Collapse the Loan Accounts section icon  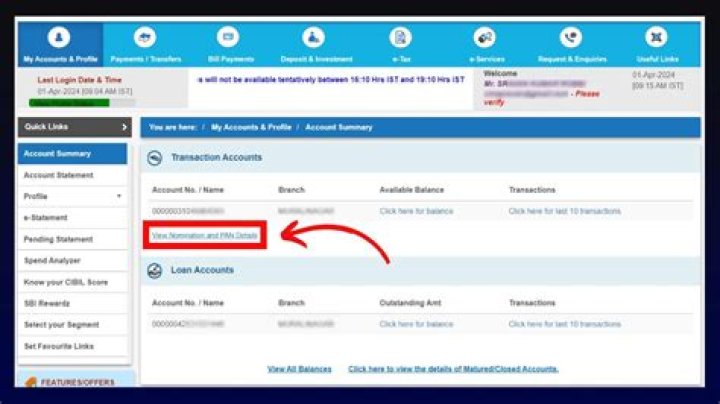click(155, 271)
